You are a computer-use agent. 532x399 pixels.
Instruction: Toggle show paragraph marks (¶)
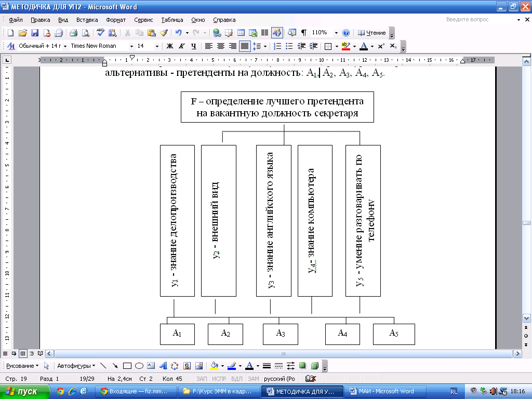303,33
